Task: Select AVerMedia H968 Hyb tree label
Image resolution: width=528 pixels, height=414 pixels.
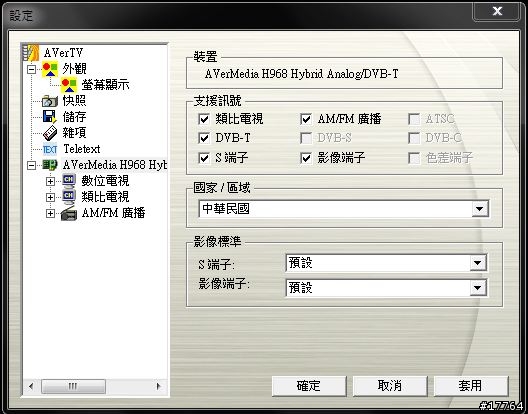Action: point(114,165)
